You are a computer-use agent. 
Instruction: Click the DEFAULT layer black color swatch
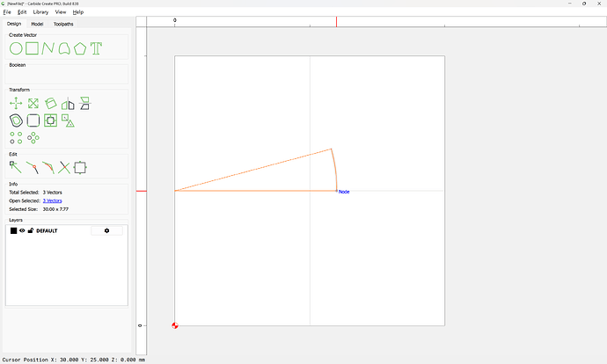click(13, 230)
